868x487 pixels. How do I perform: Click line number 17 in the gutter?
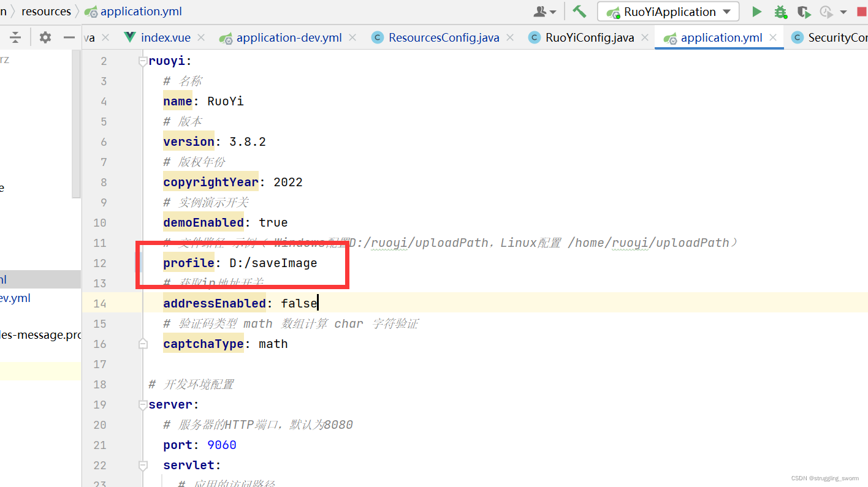(x=99, y=364)
